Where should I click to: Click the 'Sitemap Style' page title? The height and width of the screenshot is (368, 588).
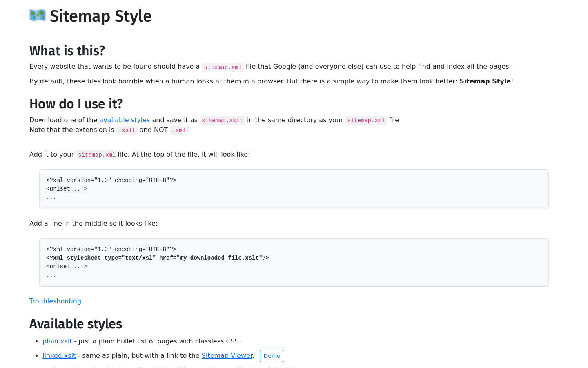coord(100,16)
